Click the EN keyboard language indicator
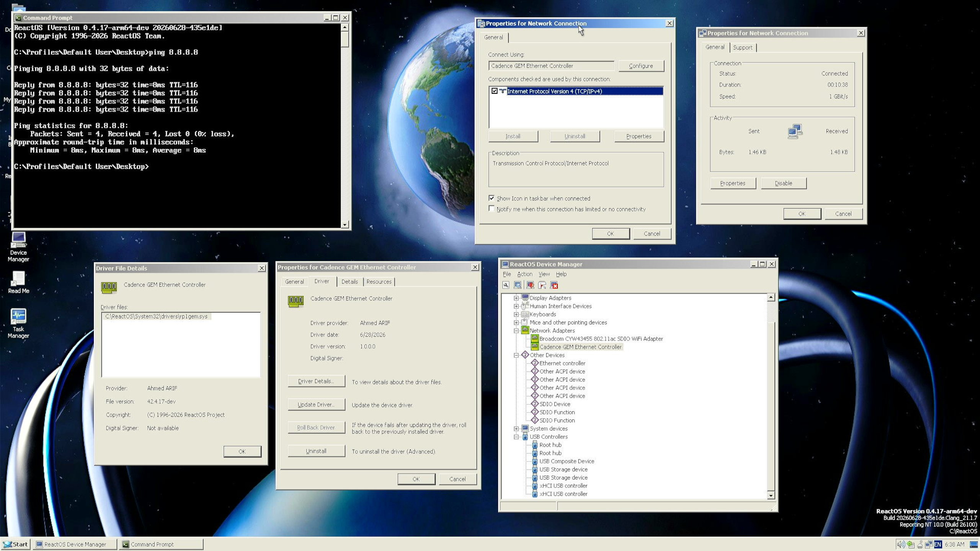The height and width of the screenshot is (551, 980). coord(938,544)
